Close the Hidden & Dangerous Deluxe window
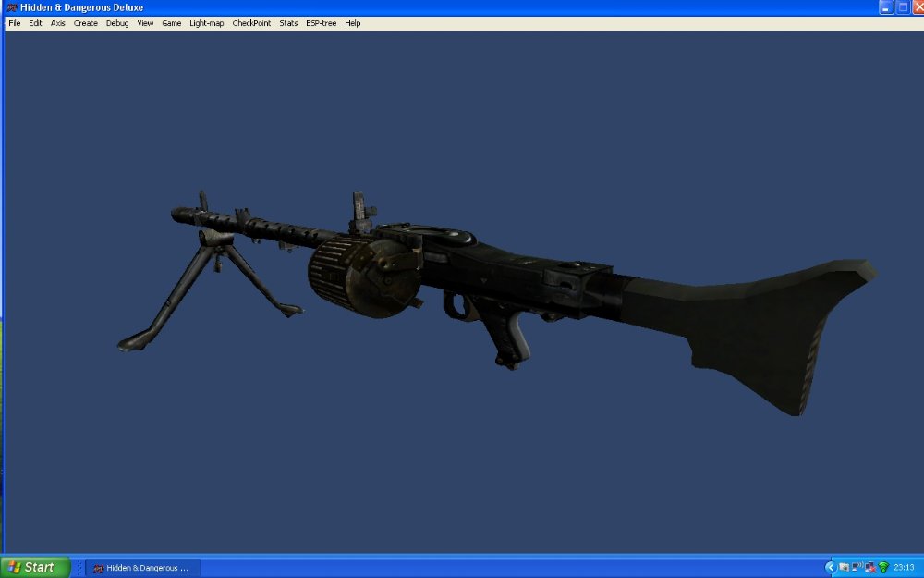 pyautogui.click(x=918, y=7)
